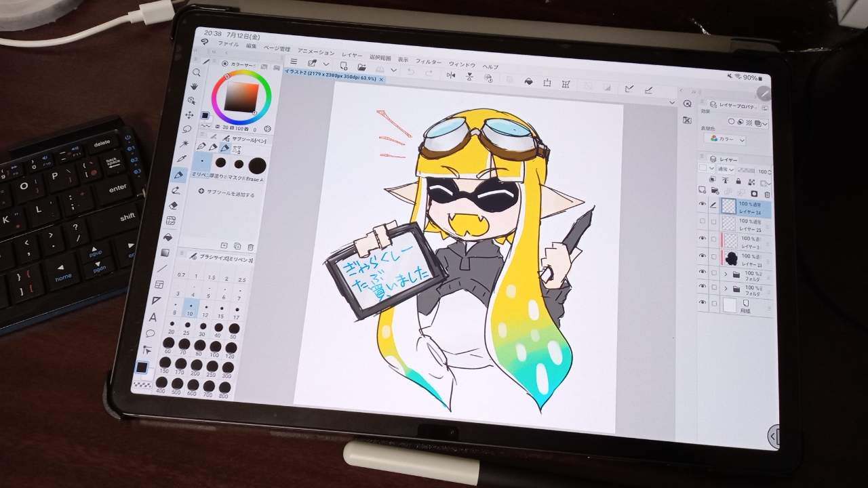Open the アニメーション menu
The image size is (868, 488).
[x=316, y=52]
